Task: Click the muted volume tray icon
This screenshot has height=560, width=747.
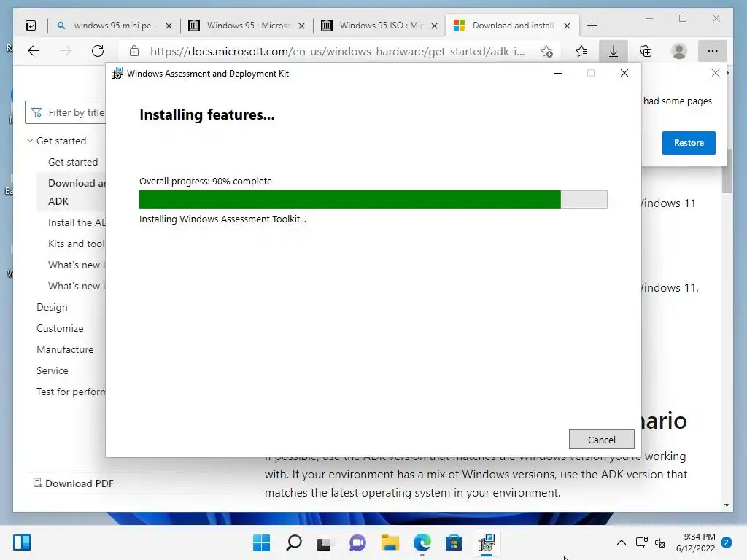Action: (660, 542)
